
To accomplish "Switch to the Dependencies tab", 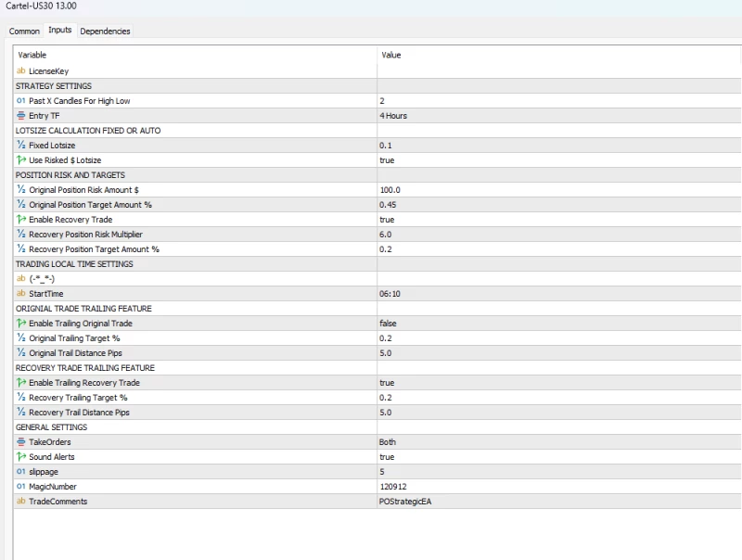I will point(105,32).
